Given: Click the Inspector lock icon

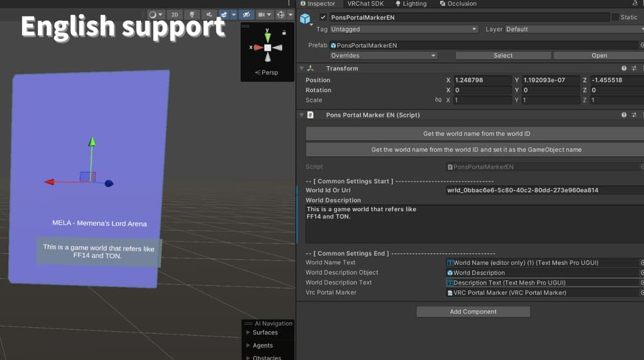Looking at the screenshot, I should (635, 3).
